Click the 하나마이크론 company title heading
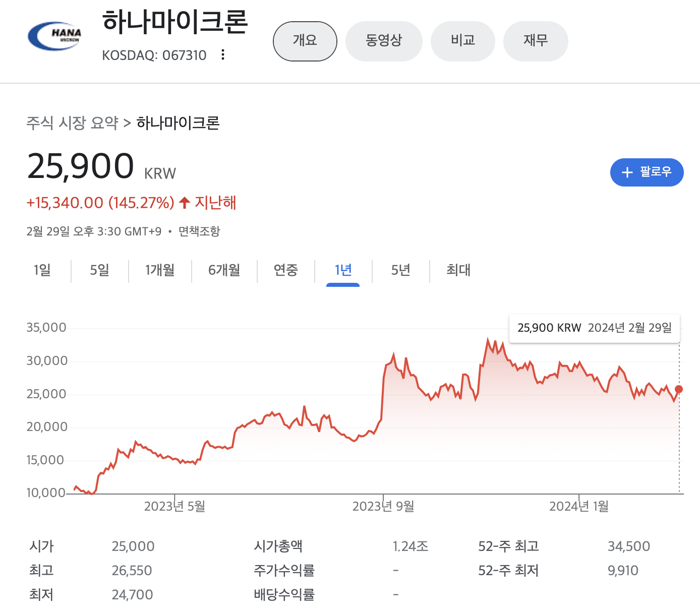This screenshot has width=700, height=613. point(175,22)
